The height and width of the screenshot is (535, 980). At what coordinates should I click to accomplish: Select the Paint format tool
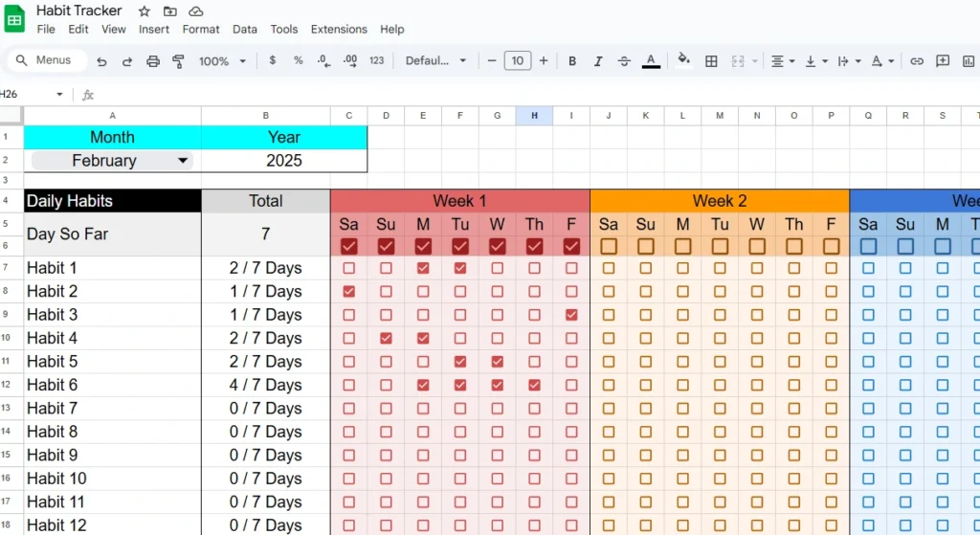[178, 61]
